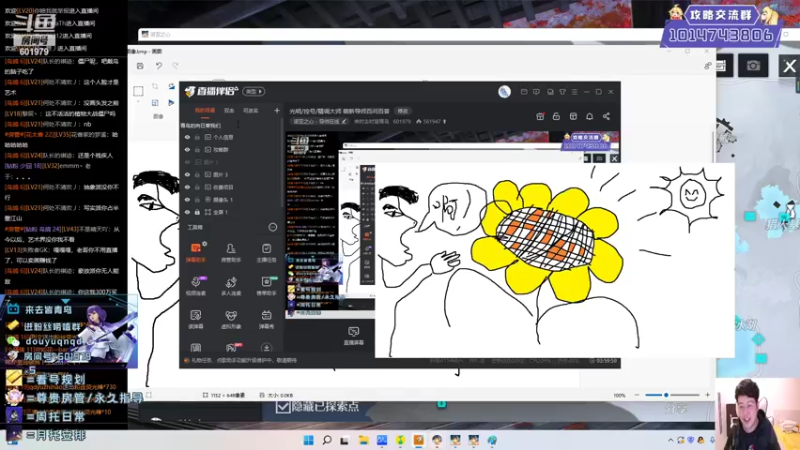The width and height of the screenshot is (800, 450).
Task: Click the mail icon in the companion title bar
Action: [524, 92]
